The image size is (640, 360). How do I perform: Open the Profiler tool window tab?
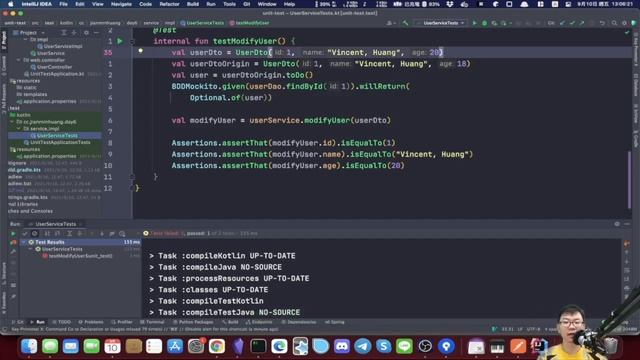[x=122, y=322]
